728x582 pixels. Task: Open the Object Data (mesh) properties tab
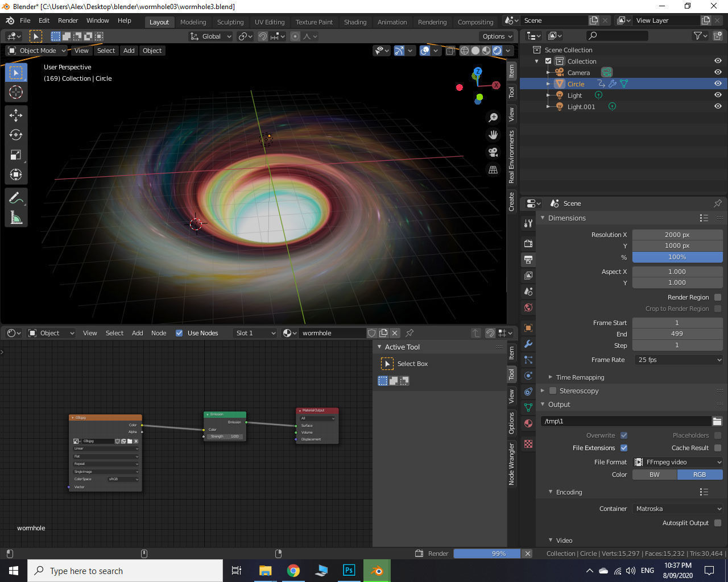click(528, 408)
